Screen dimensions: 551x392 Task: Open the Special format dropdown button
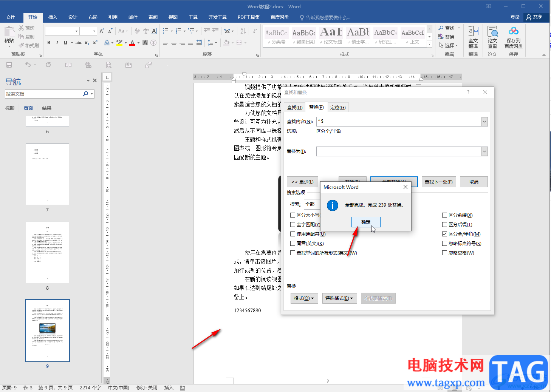coord(339,298)
